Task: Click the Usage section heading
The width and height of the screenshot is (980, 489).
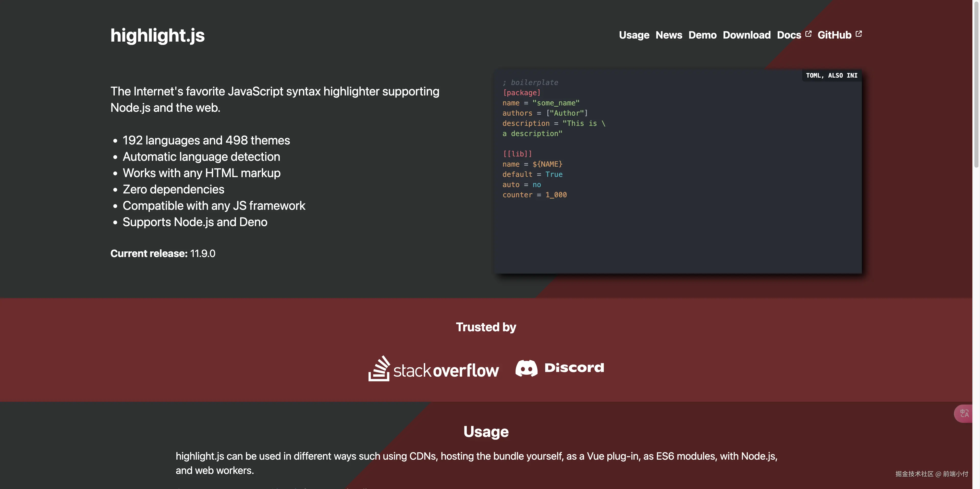Action: point(486,432)
